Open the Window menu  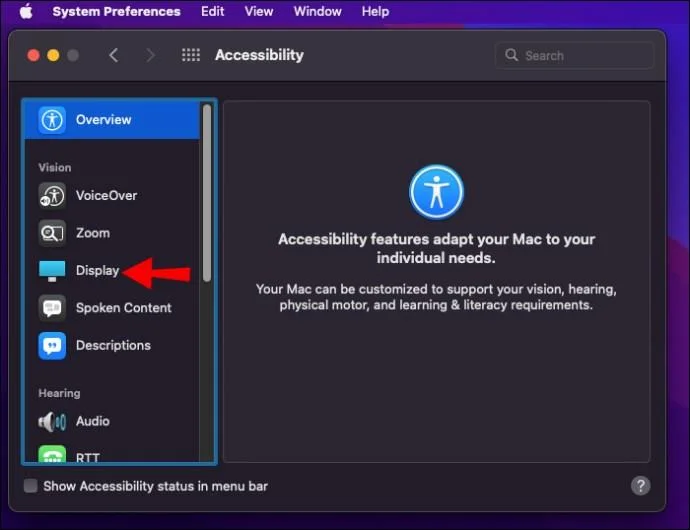pyautogui.click(x=317, y=11)
